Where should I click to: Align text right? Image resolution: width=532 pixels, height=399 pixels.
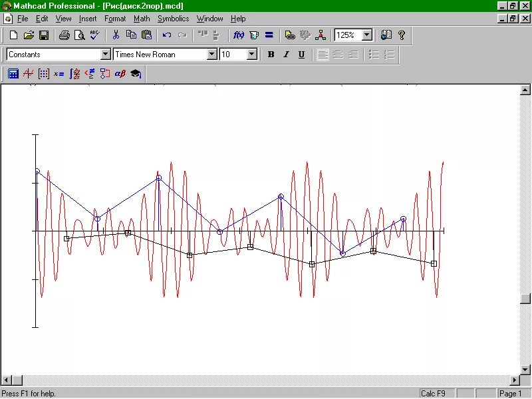pyautogui.click(x=353, y=55)
